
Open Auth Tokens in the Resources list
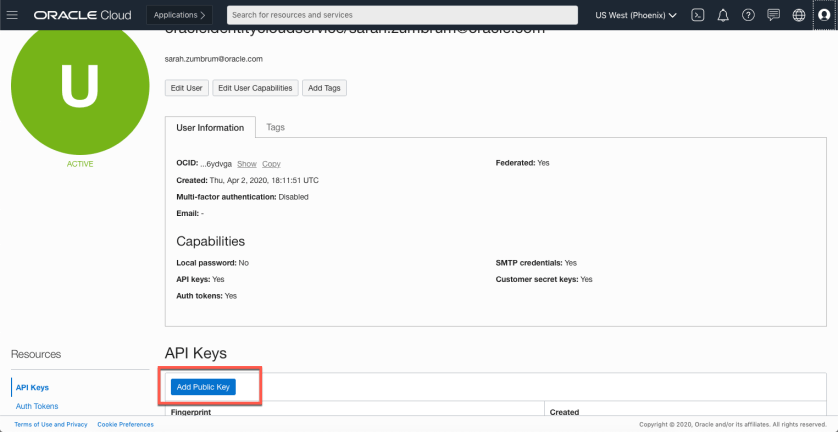point(37,406)
